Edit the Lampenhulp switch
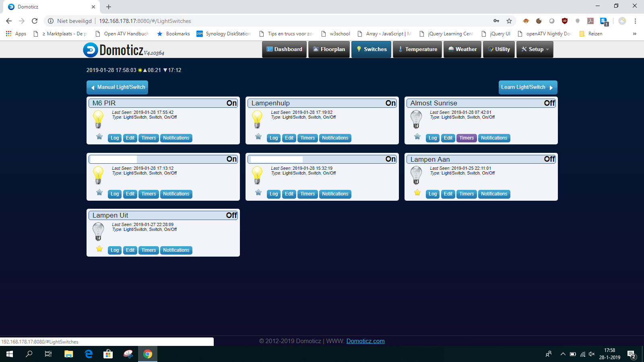 [x=289, y=138]
